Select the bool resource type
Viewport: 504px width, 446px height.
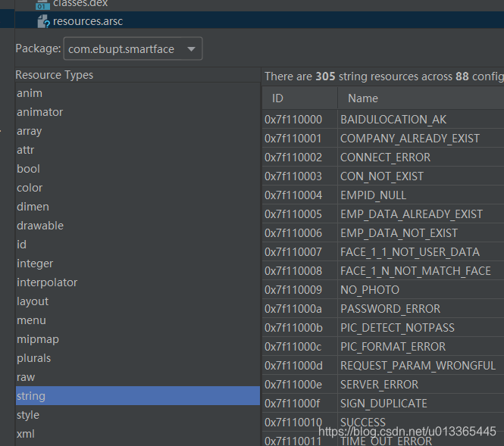click(x=138, y=169)
